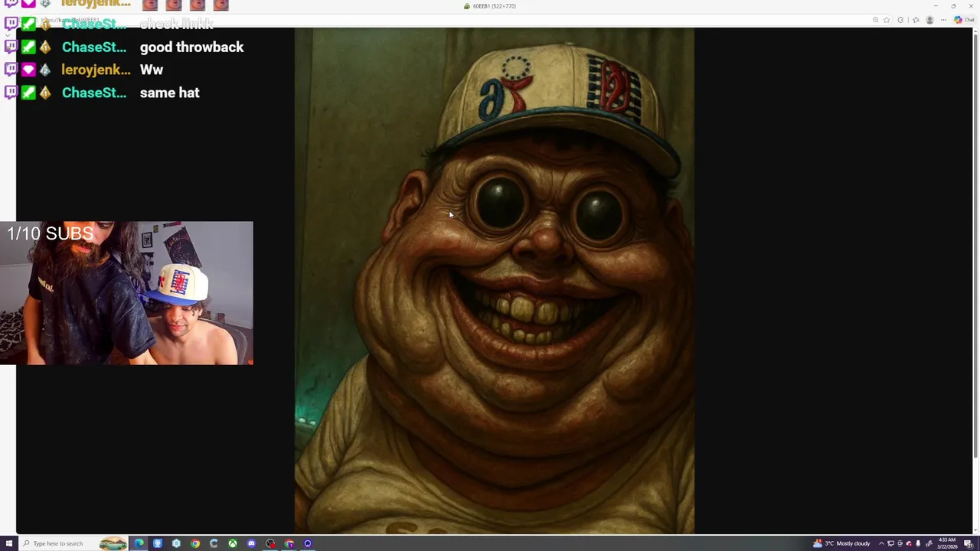Open the weather widget showing Mostly cloudy
The height and width of the screenshot is (551, 980).
pos(841,543)
